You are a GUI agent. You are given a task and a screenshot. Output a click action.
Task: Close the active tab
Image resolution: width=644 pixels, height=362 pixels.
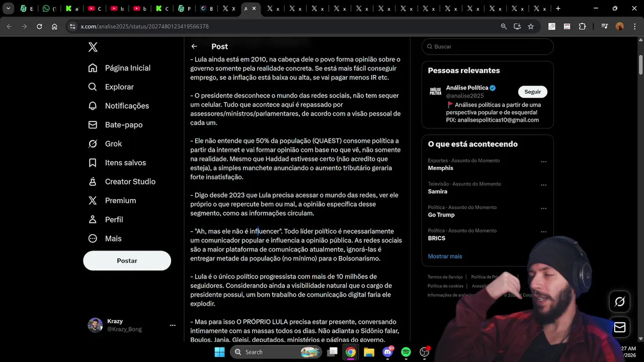tap(254, 9)
